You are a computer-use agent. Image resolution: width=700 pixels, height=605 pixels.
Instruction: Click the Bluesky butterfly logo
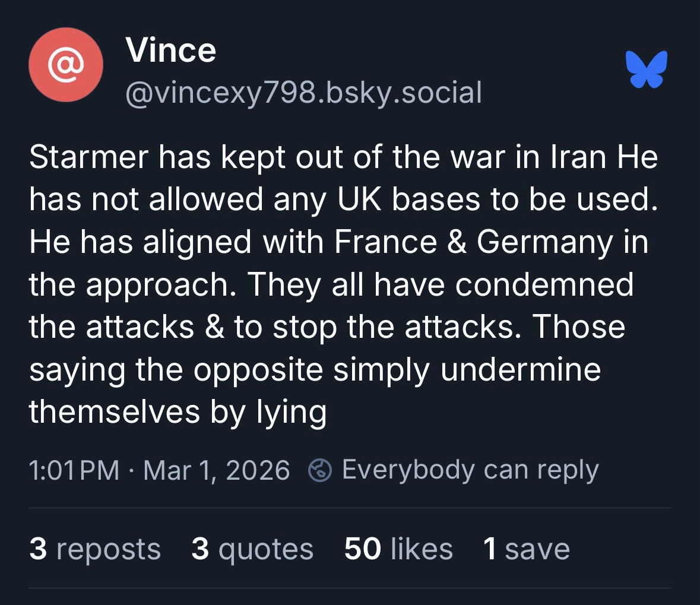[646, 69]
